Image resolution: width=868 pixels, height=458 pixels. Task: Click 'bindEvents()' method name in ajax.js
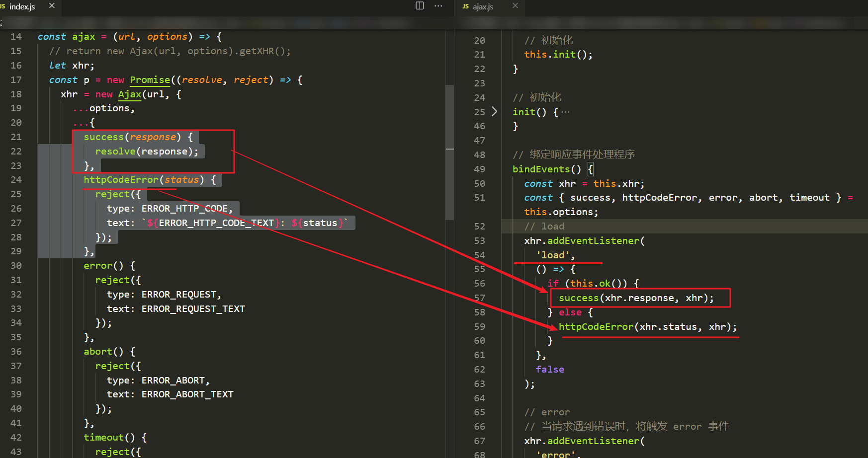pos(547,169)
